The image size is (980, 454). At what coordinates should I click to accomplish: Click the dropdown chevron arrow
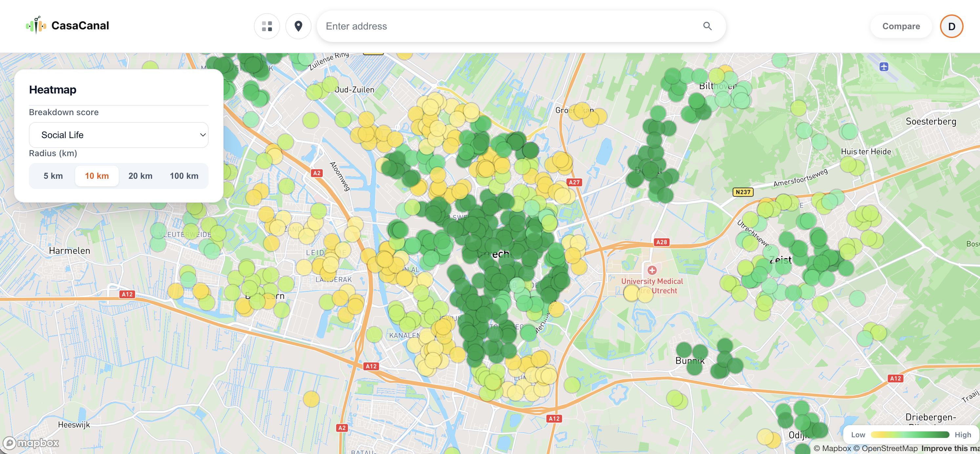tap(203, 135)
